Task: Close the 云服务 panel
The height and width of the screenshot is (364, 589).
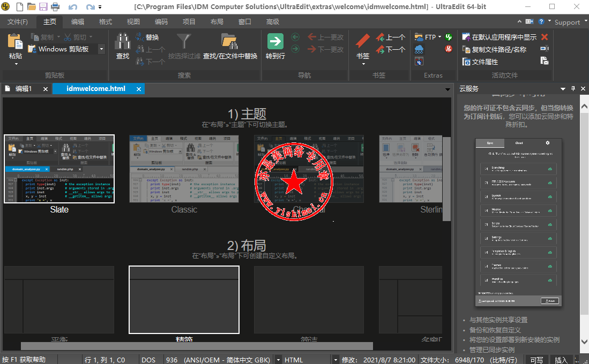Action: point(583,88)
